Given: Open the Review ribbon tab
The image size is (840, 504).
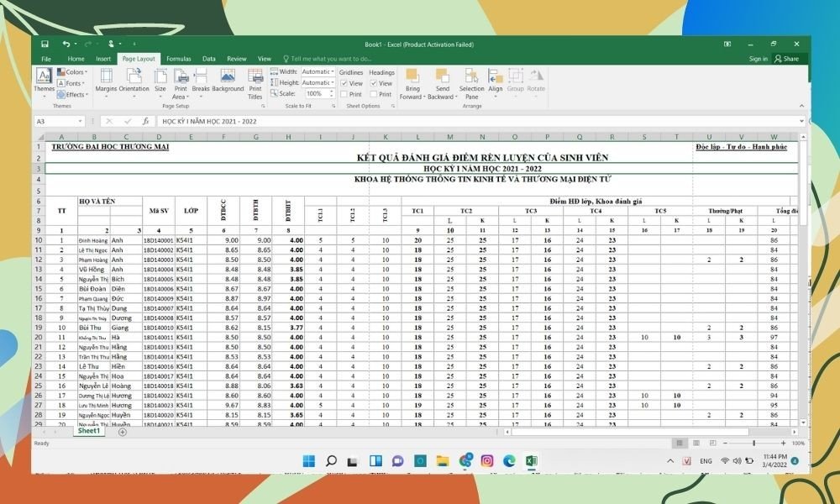Looking at the screenshot, I should pyautogui.click(x=235, y=58).
